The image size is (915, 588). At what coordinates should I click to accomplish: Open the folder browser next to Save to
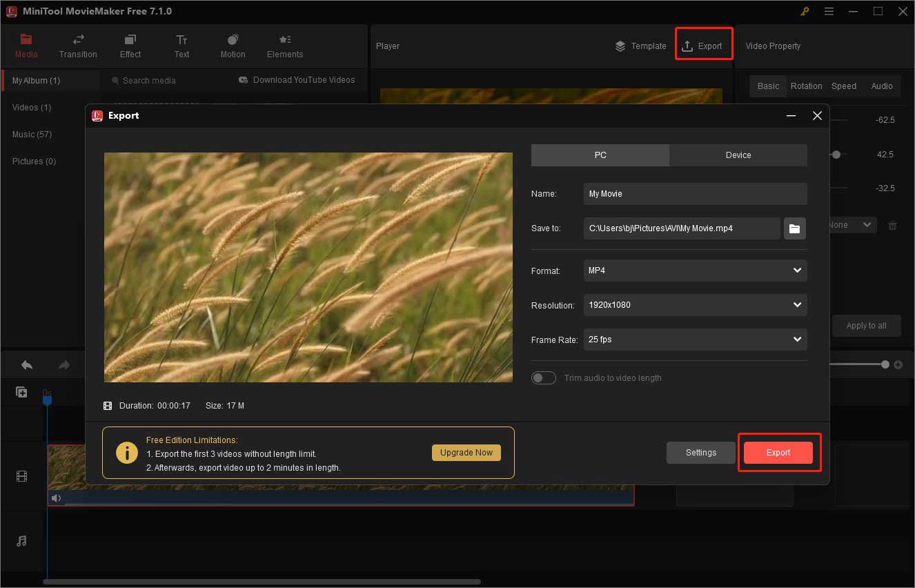click(794, 228)
